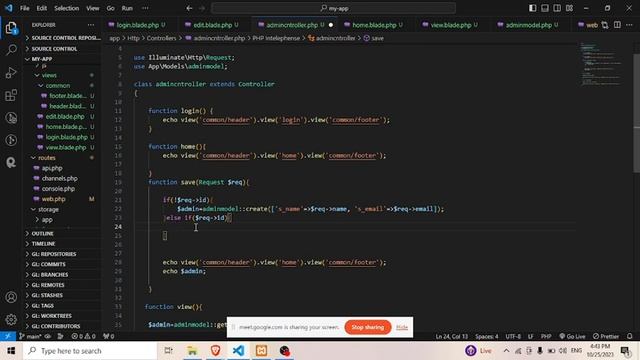Collapse the views folder
This screenshot has height=360, width=640.
49,75
